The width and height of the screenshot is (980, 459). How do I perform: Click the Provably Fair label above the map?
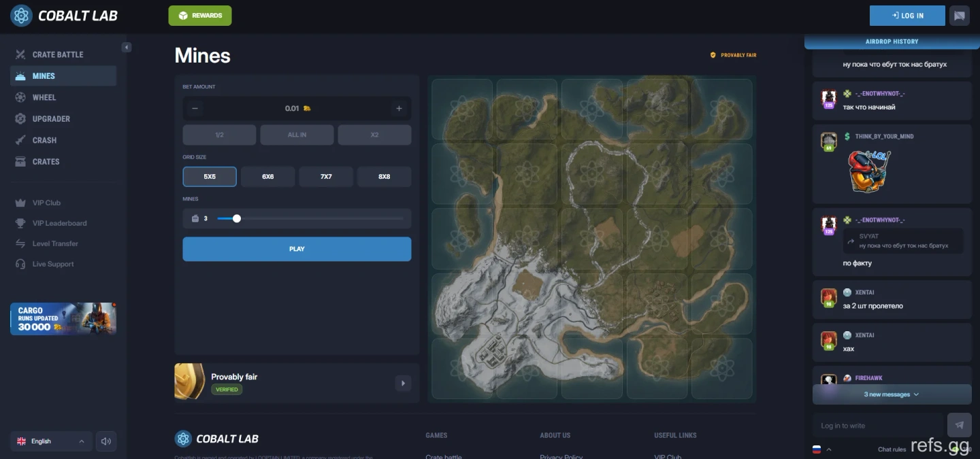[738, 55]
